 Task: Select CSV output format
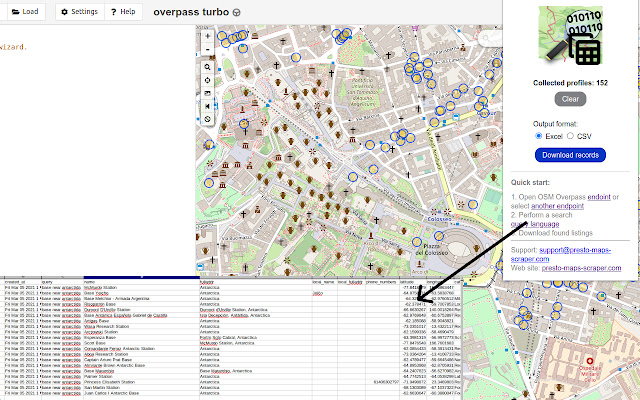570,136
